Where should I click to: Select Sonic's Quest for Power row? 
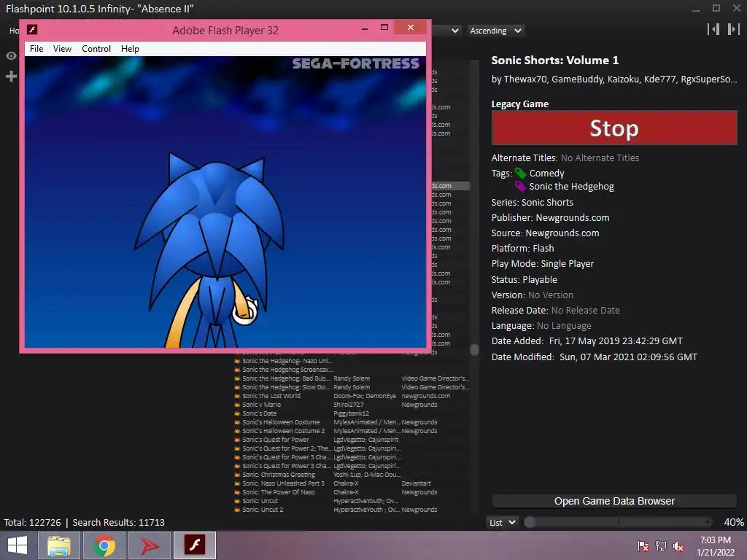(352, 440)
